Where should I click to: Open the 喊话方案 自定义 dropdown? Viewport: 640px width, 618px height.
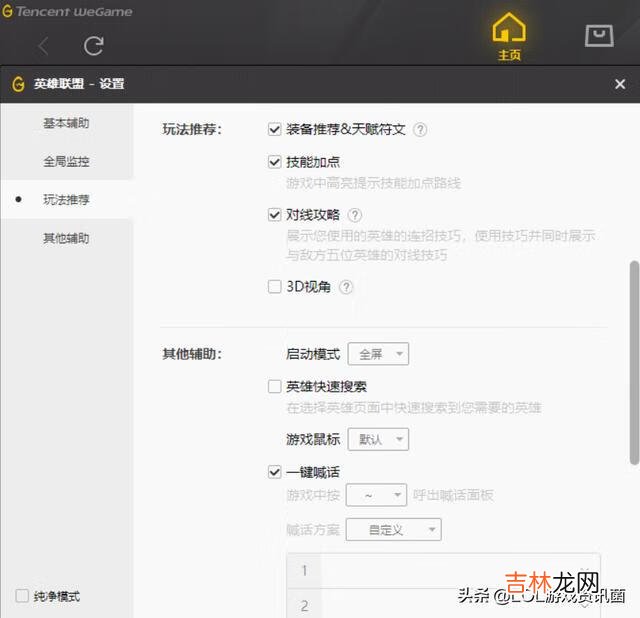393,529
